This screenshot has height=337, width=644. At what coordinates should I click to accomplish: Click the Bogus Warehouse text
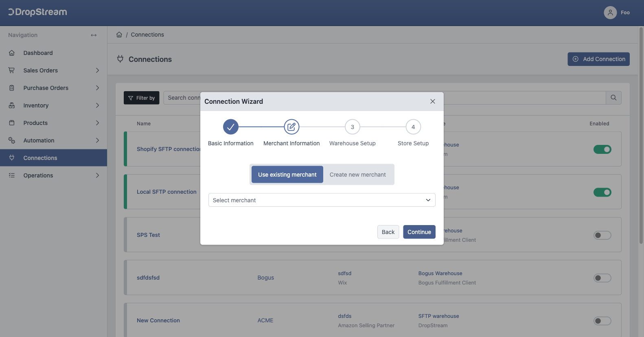440,274
